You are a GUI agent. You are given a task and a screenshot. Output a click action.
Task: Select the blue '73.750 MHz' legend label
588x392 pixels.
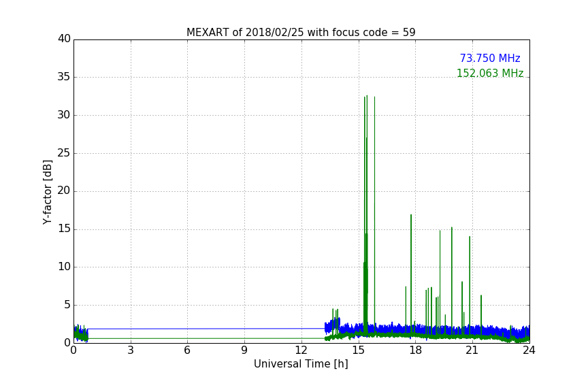(x=490, y=59)
